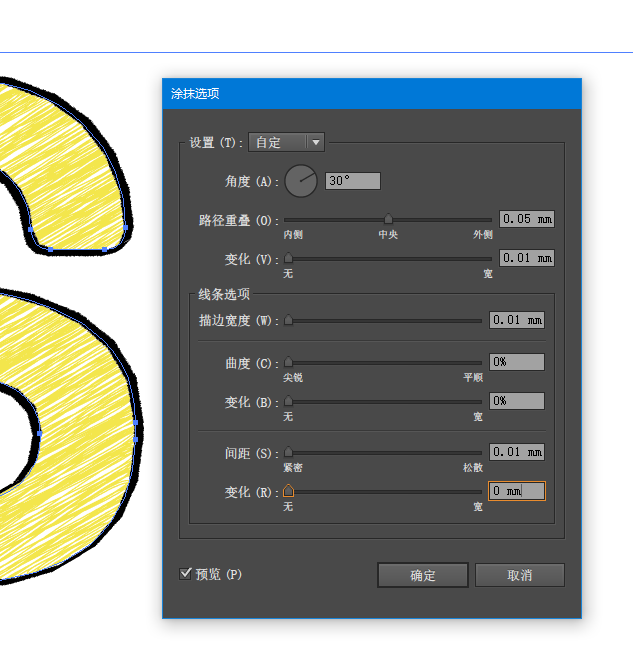This screenshot has width=633, height=661.
Task: Click the 中央 label under path overlap slider
Action: 388,234
